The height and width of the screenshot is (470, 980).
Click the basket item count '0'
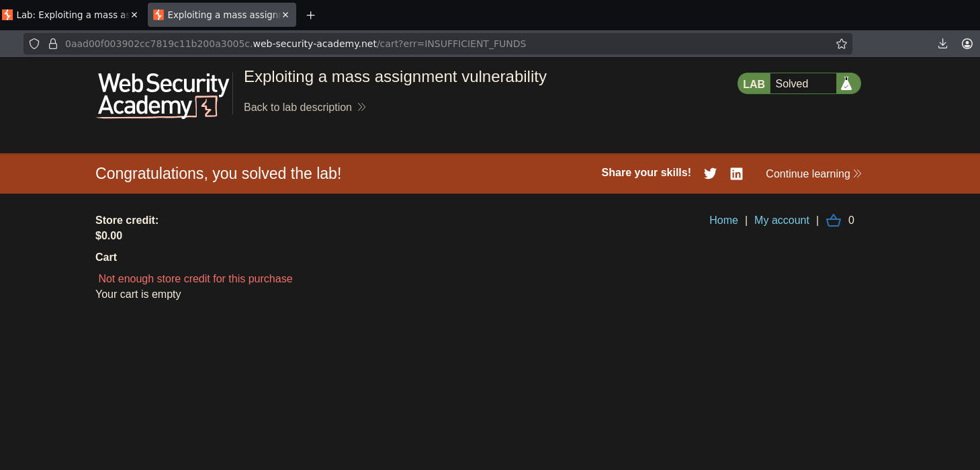pos(851,221)
